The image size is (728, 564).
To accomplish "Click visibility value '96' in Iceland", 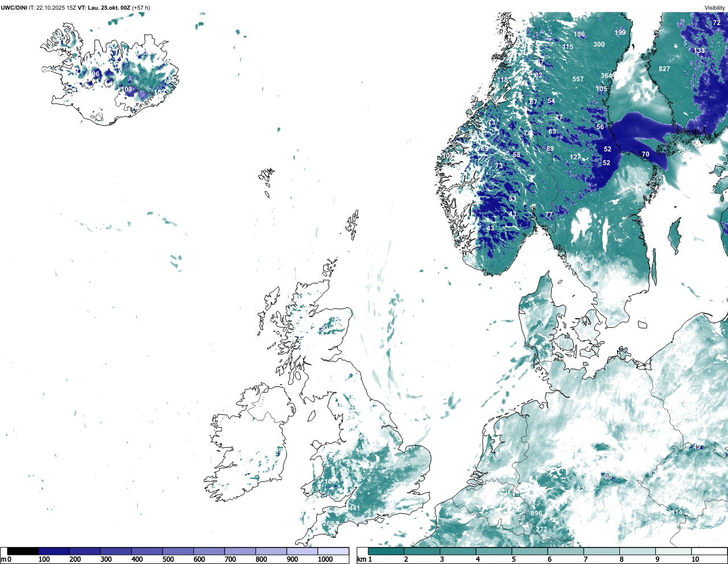I will [x=96, y=74].
